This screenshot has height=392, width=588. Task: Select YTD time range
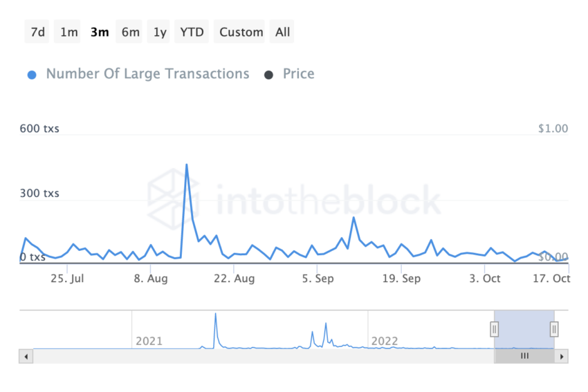point(192,32)
